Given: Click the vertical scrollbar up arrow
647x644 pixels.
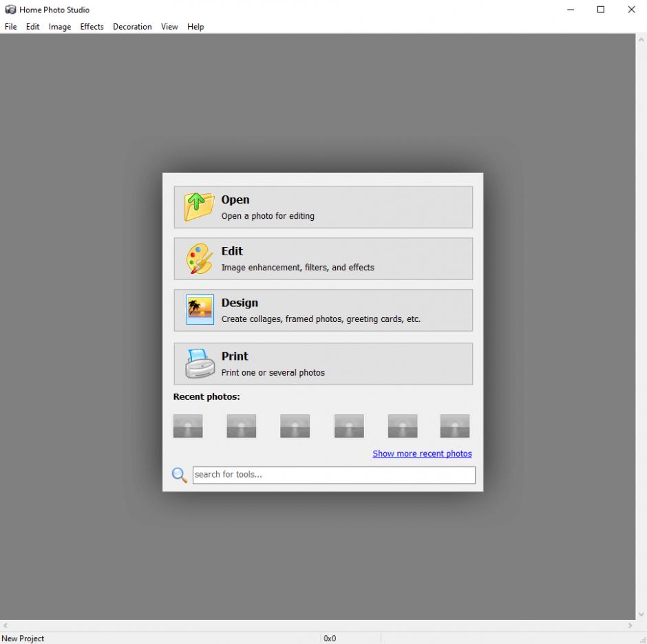Looking at the screenshot, I should [x=641, y=40].
